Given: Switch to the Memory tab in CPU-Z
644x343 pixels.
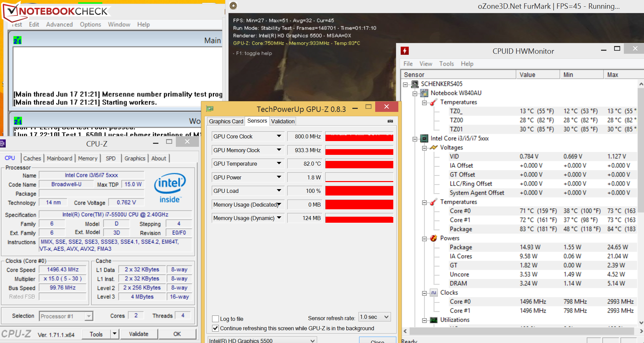Looking at the screenshot, I should [88, 158].
